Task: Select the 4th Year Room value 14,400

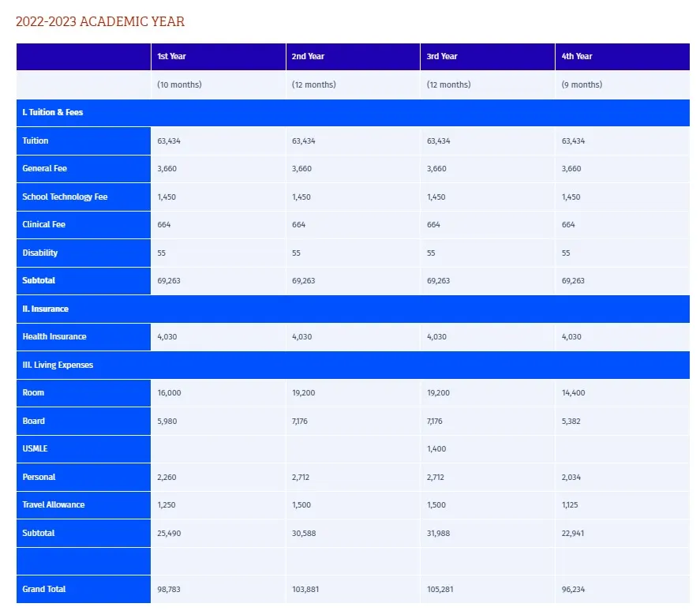Action: click(x=573, y=393)
